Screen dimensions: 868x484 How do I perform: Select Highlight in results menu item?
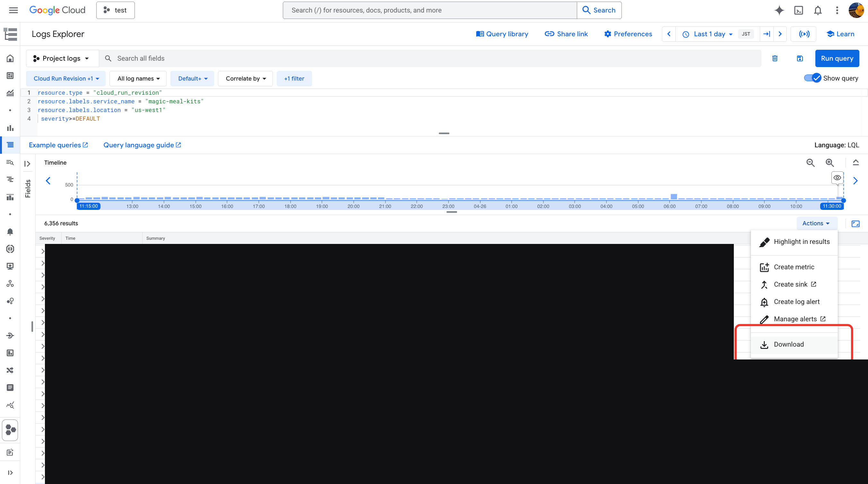click(x=794, y=241)
